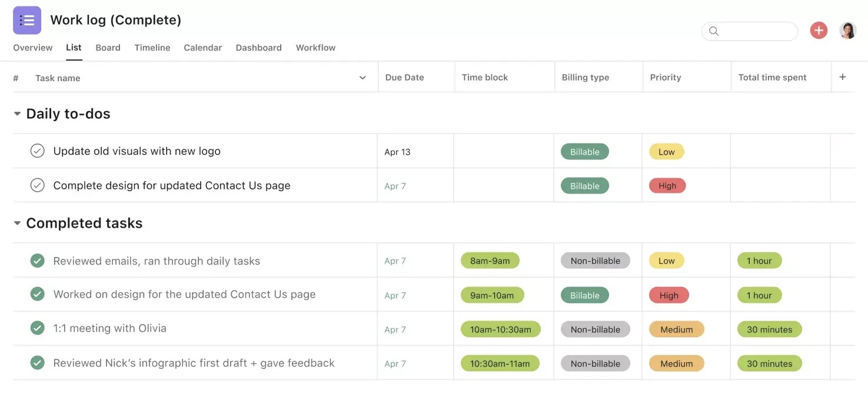This screenshot has width=868, height=410.
Task: Uncheck 'Reviewed emails, ran through daily tasks'
Action: pyautogui.click(x=37, y=261)
